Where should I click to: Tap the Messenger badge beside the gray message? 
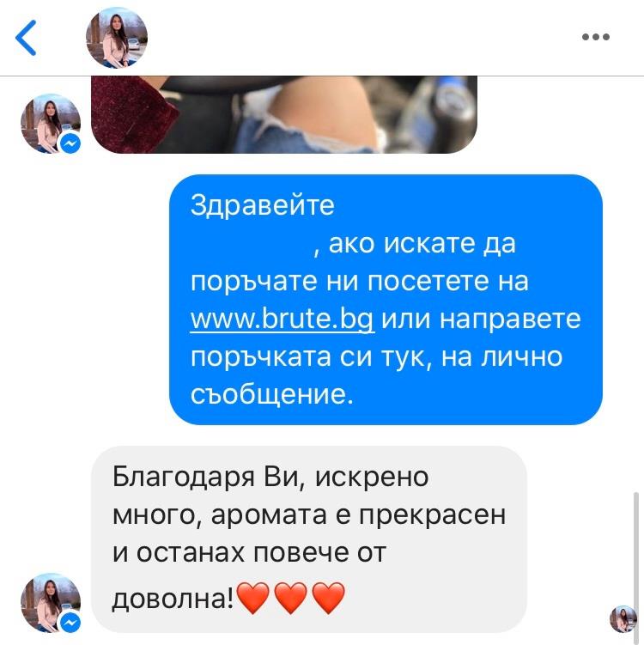(x=70, y=623)
